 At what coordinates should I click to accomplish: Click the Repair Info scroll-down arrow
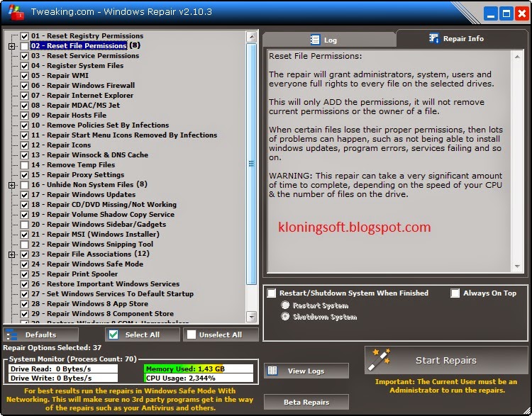point(517,266)
